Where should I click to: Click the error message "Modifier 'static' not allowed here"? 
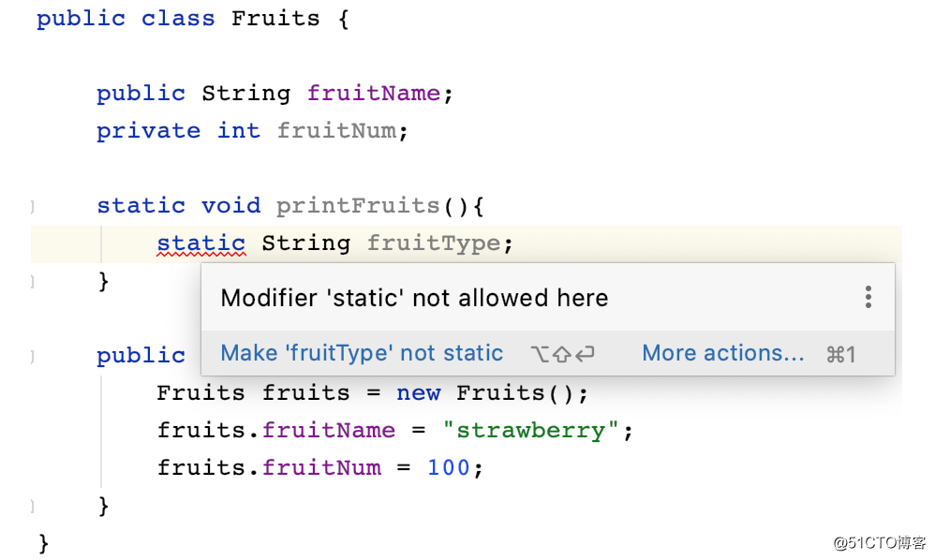pyautogui.click(x=414, y=298)
